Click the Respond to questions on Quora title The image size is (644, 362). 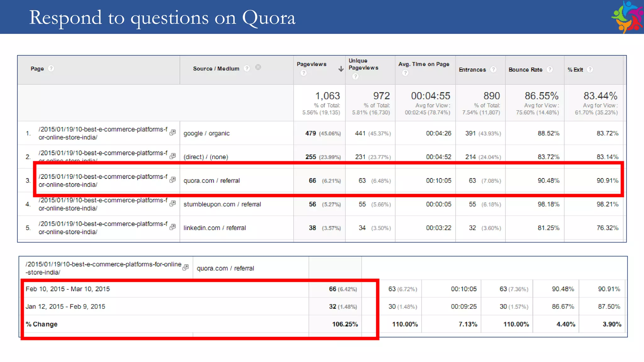pyautogui.click(x=162, y=18)
